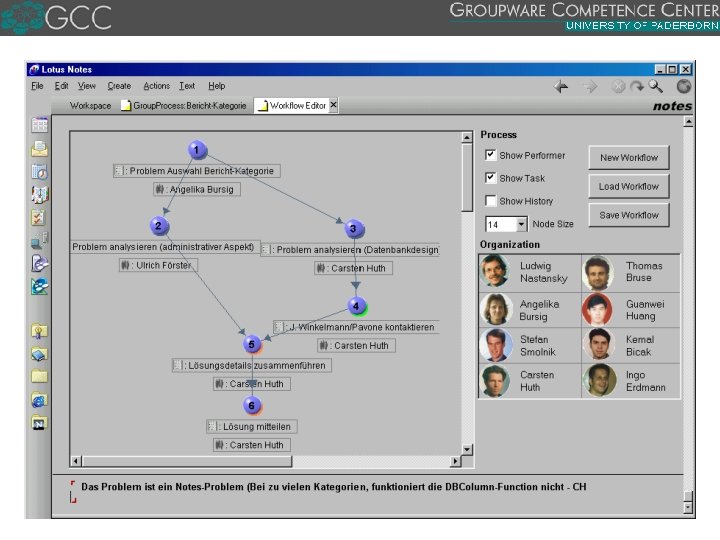
Task: Open the mail bookmark icon
Action: 39,148
